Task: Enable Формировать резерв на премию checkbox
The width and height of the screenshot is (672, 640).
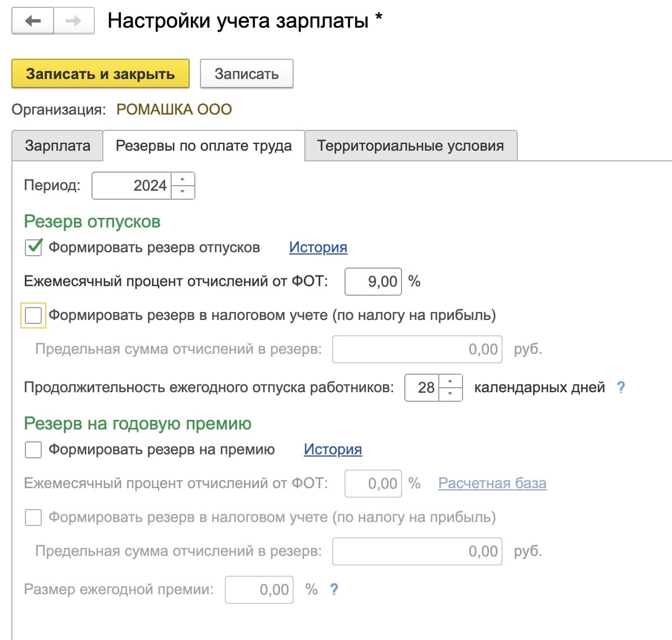Action: pyautogui.click(x=33, y=450)
